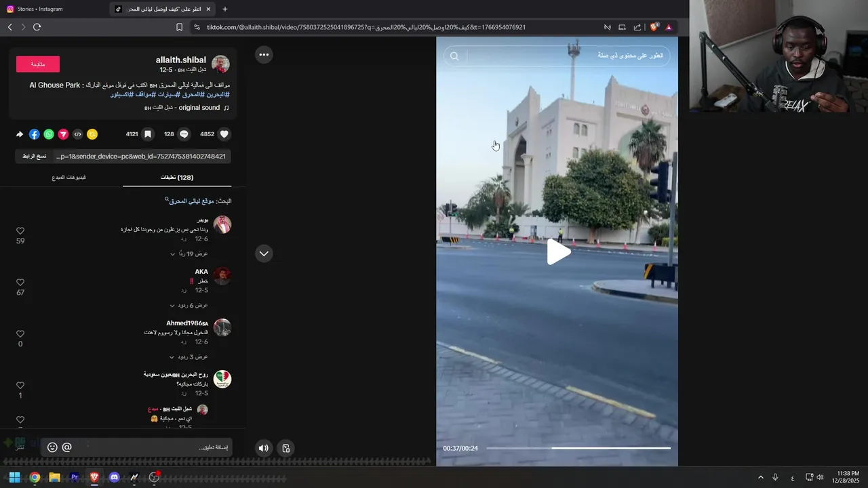Image resolution: width=868 pixels, height=488 pixels.
Task: Insert a mention with the @ icon
Action: click(66, 447)
